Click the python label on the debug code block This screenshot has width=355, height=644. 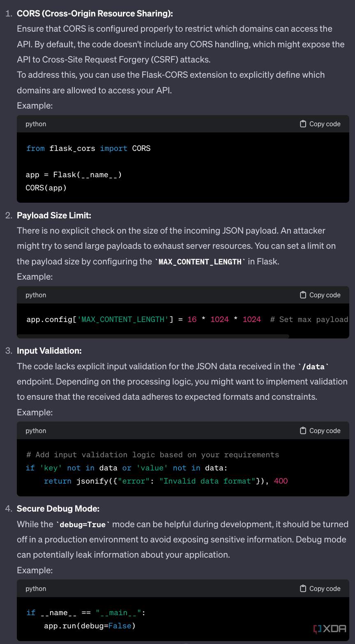tap(36, 588)
